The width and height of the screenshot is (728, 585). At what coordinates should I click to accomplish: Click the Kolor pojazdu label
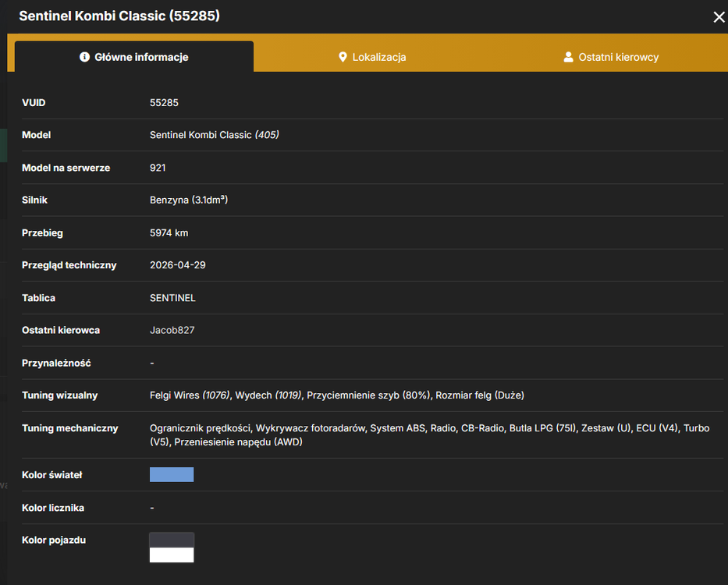(x=53, y=540)
